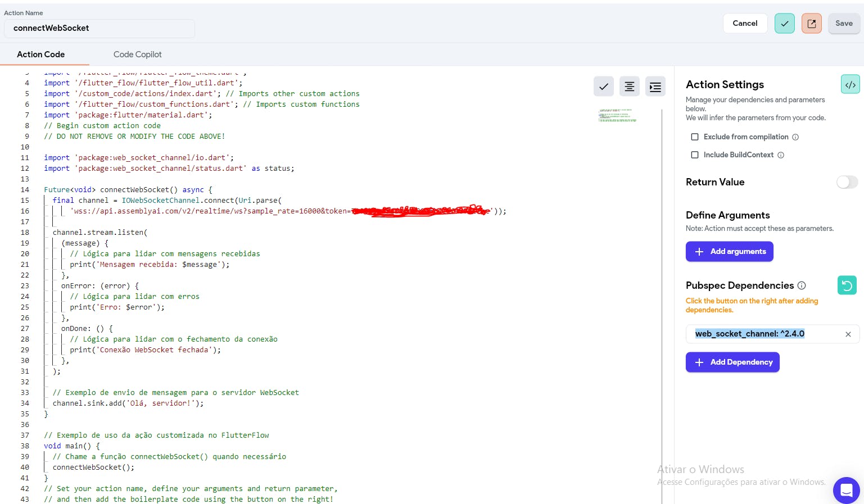864x504 pixels.
Task: Click the wss://api.assemblyai.com URL string
Action: (x=282, y=211)
